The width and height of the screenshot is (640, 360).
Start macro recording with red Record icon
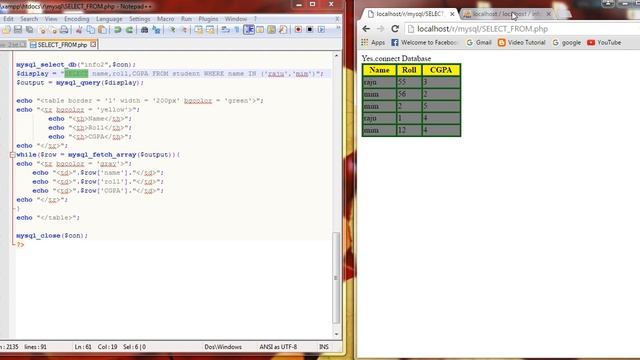point(298,30)
